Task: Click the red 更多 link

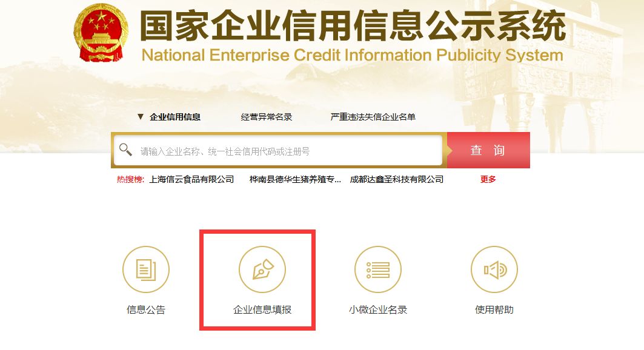Action: (x=488, y=179)
